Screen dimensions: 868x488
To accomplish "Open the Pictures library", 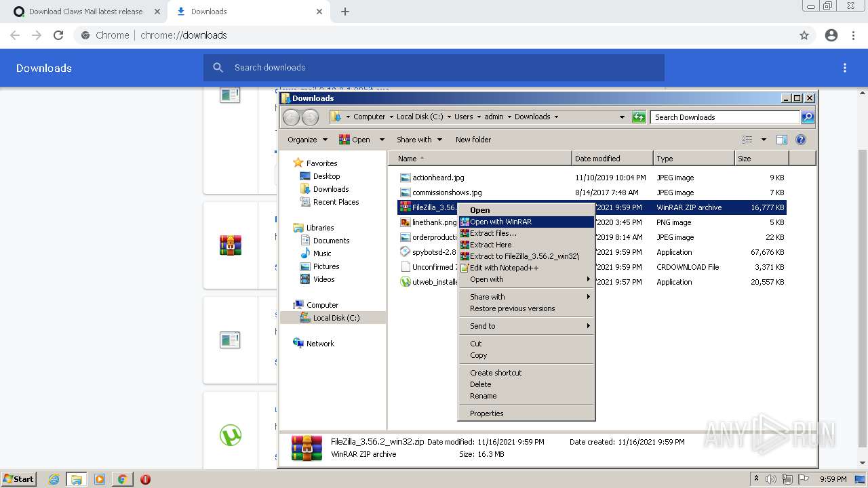I will pyautogui.click(x=326, y=266).
